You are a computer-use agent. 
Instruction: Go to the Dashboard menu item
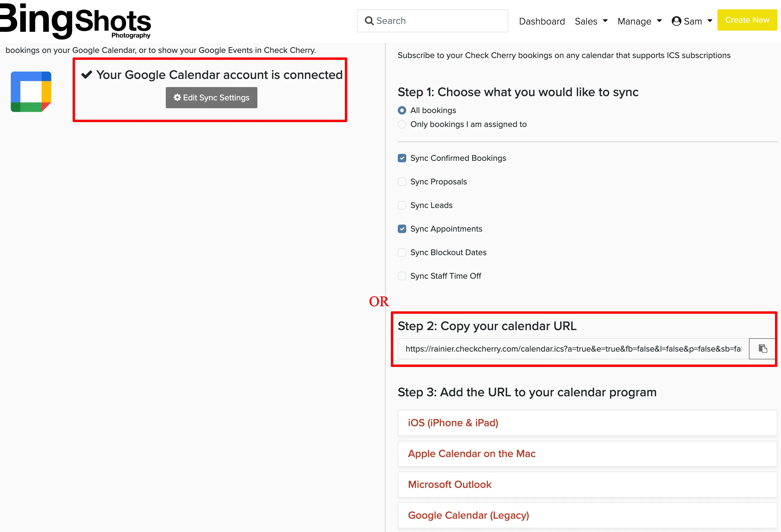pyautogui.click(x=542, y=21)
